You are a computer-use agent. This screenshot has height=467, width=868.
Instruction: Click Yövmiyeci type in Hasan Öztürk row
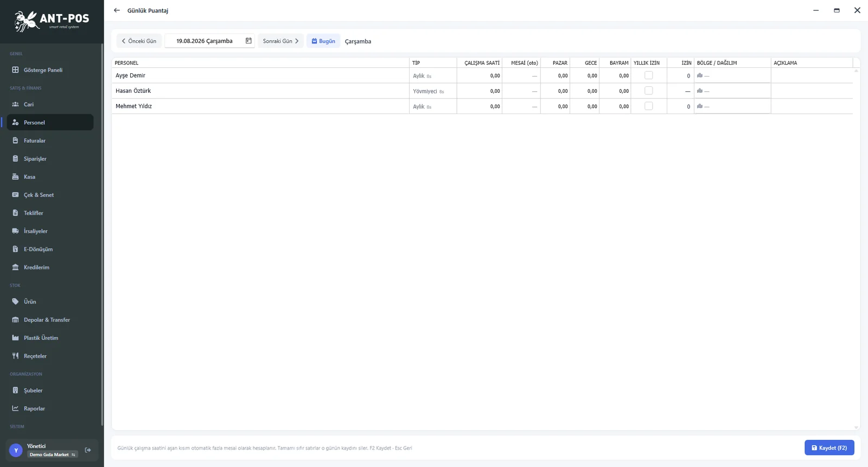[x=425, y=91]
